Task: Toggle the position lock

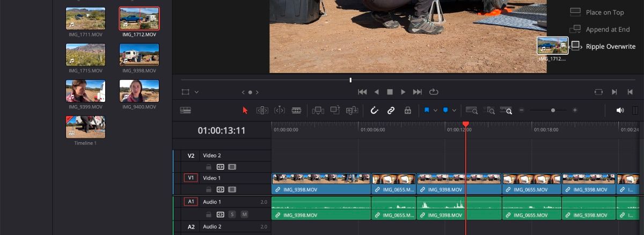Action: pos(407,110)
